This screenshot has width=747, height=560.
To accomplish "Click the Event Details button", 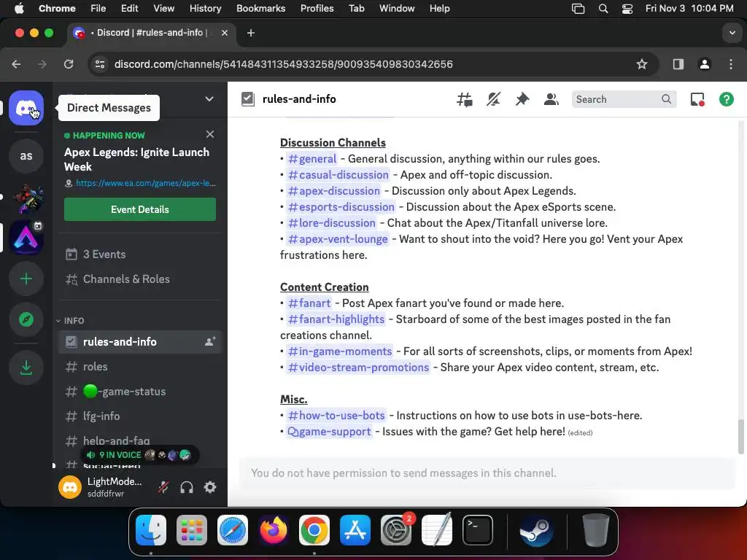I will [x=140, y=209].
